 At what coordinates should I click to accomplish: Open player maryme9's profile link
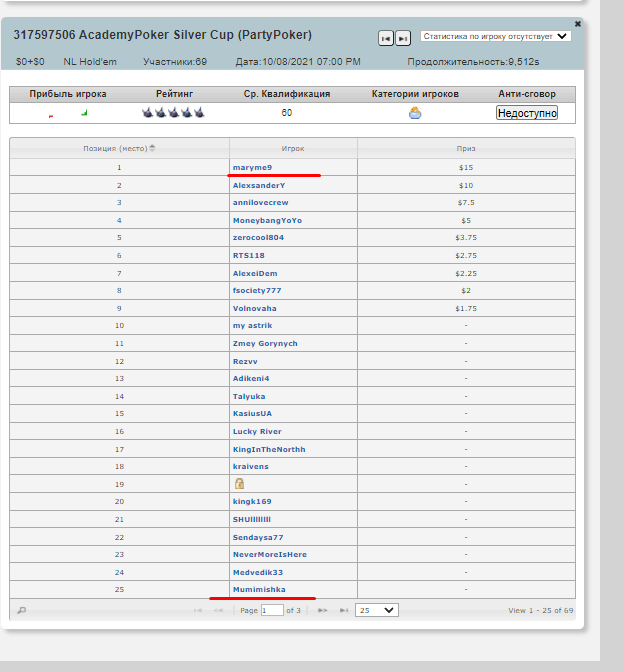tap(252, 167)
